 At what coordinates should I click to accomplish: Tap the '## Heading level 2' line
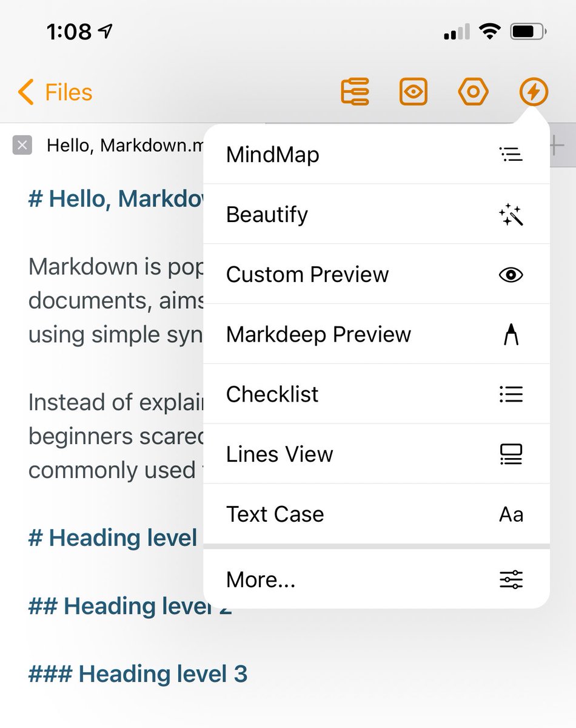(130, 606)
